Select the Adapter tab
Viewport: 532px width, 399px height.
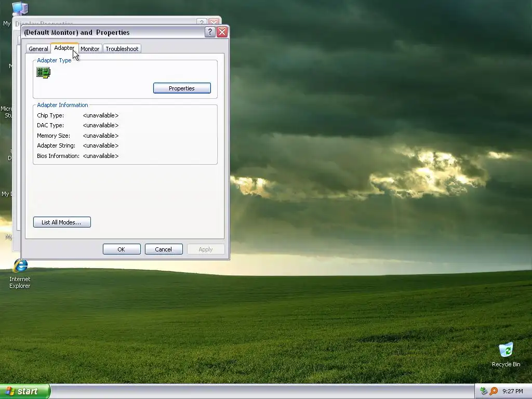[x=64, y=48]
